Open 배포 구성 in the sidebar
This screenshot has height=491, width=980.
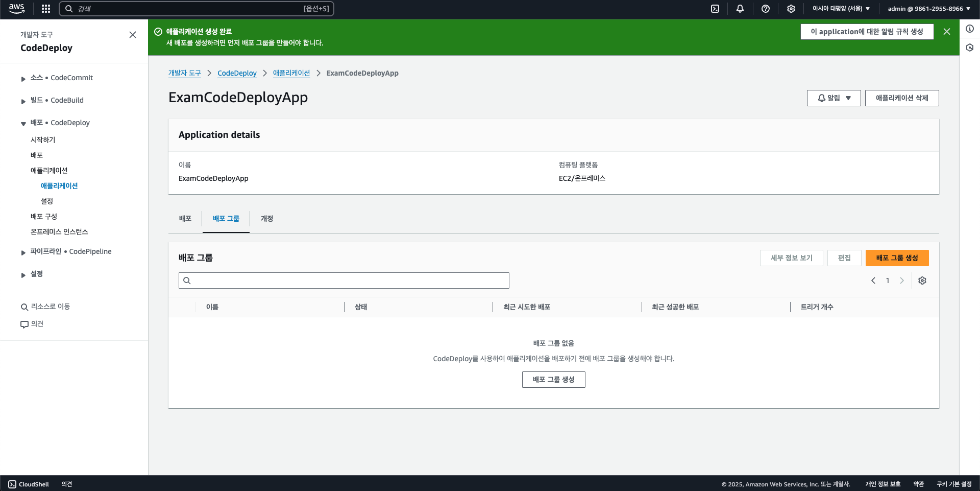(44, 217)
